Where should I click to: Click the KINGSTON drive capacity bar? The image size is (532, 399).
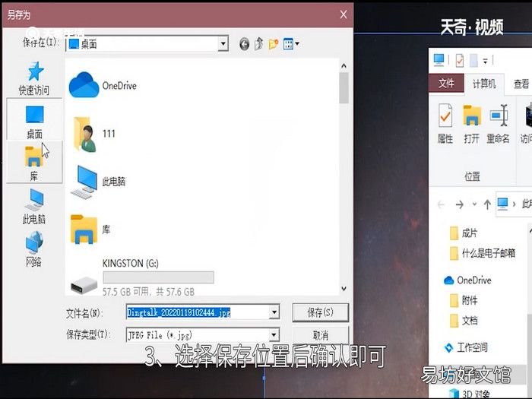(x=158, y=277)
